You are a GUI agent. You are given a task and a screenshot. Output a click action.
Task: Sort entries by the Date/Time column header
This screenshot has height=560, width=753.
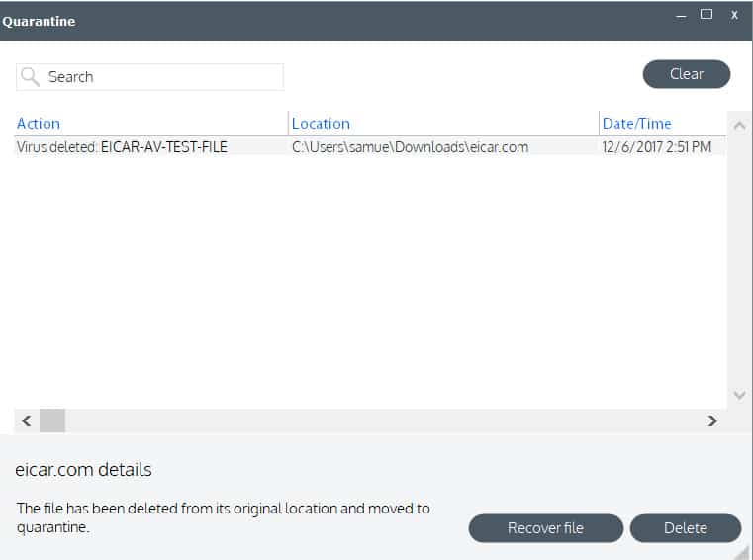[x=637, y=124]
